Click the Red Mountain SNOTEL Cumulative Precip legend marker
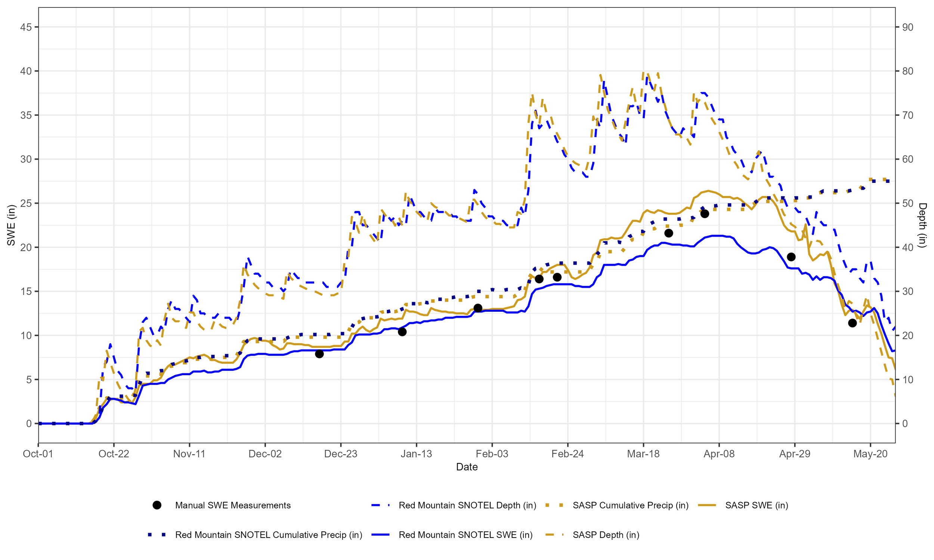Image resolution: width=934 pixels, height=560 pixels. 157,535
